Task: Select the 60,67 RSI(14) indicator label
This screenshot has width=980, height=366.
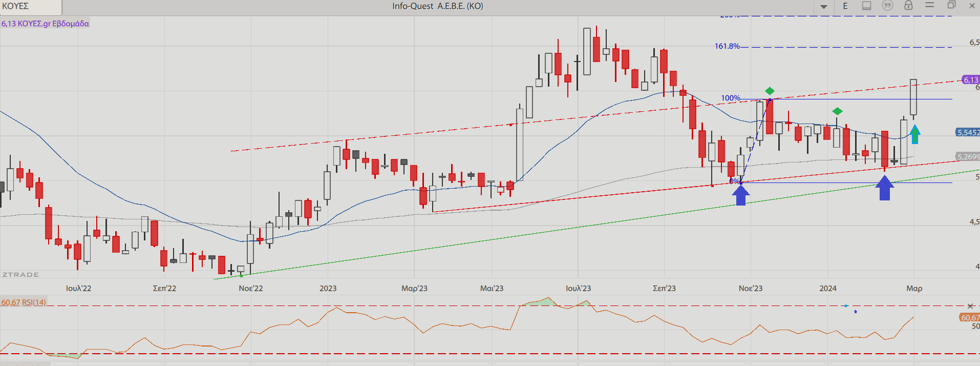Action: point(24,302)
